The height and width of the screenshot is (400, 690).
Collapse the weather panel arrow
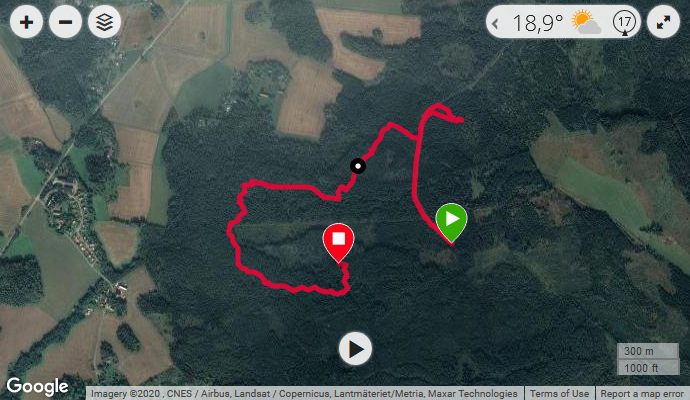[495, 23]
